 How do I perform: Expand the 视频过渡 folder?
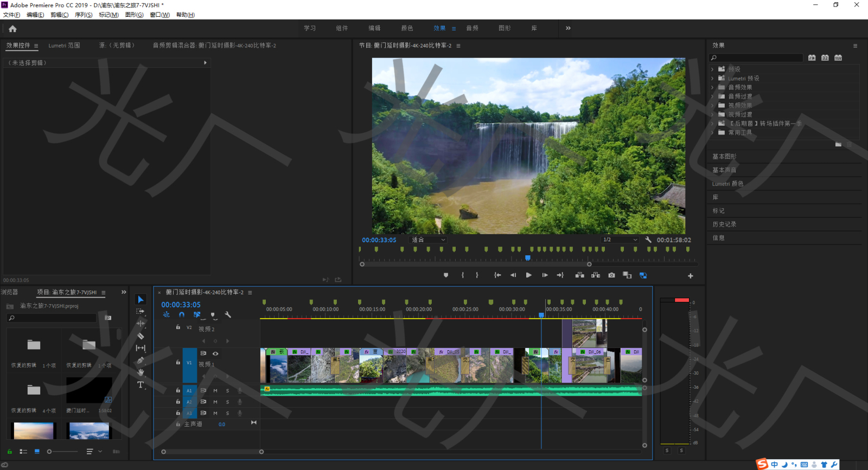point(712,114)
